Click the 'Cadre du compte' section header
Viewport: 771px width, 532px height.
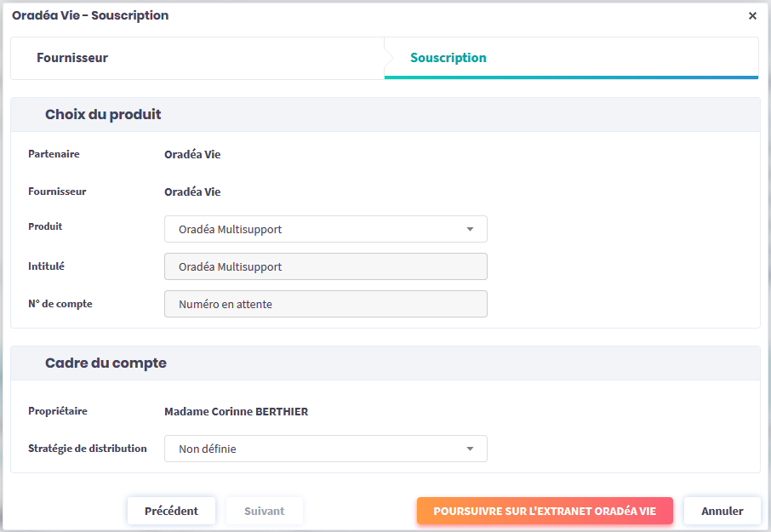click(x=106, y=363)
